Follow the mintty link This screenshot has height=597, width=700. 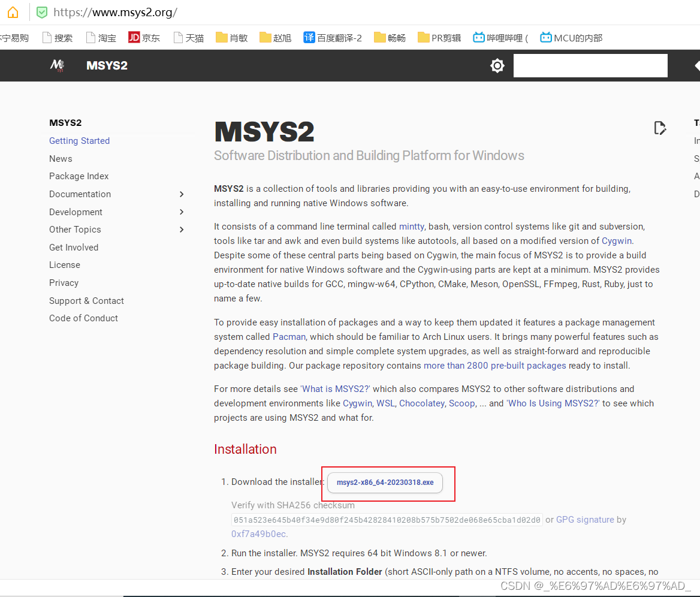(412, 227)
